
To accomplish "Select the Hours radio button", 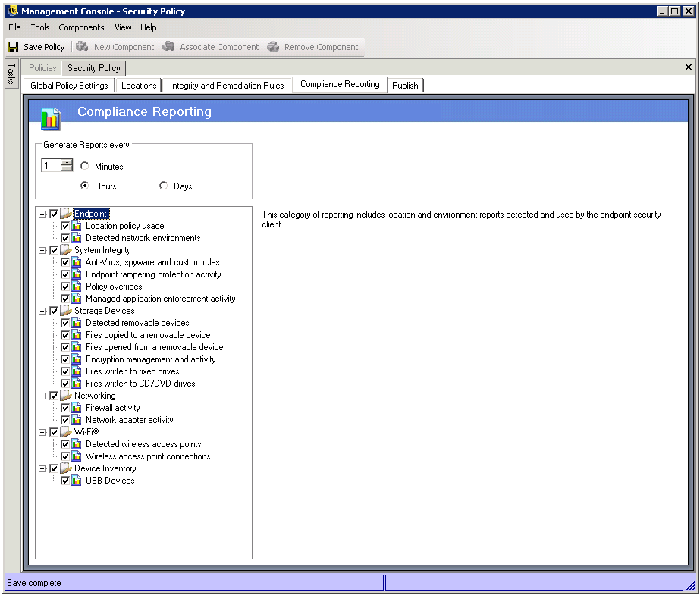I will [x=84, y=186].
